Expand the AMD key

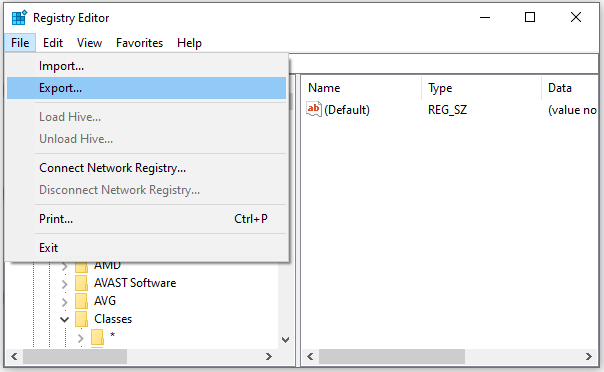(x=65, y=266)
